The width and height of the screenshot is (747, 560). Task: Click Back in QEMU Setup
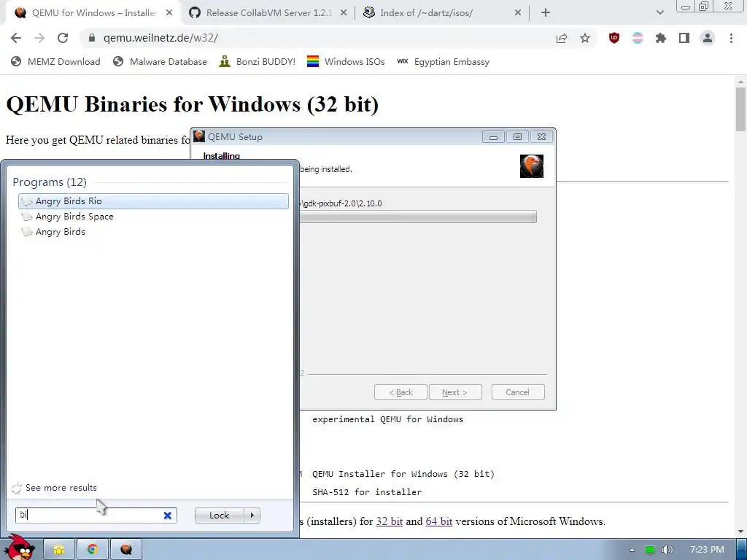tap(400, 392)
